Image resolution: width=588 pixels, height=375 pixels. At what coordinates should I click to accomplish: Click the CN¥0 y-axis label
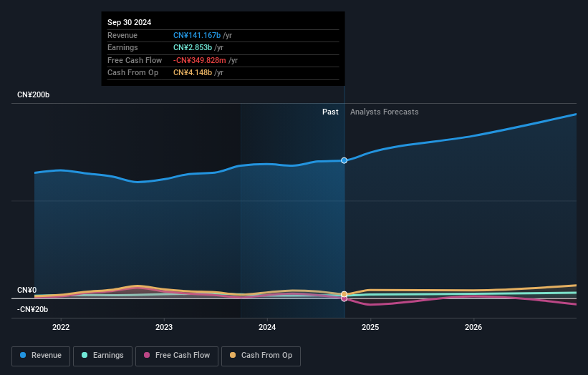(x=27, y=291)
